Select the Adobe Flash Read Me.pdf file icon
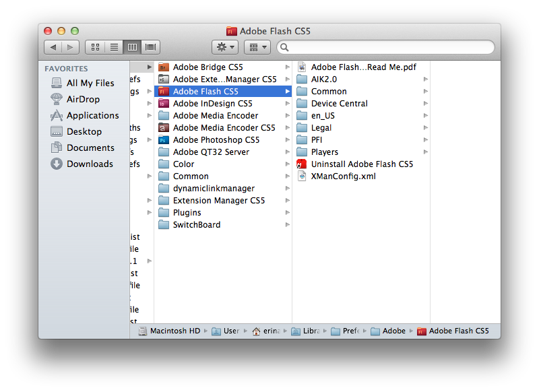This screenshot has width=539, height=392. 302,67
